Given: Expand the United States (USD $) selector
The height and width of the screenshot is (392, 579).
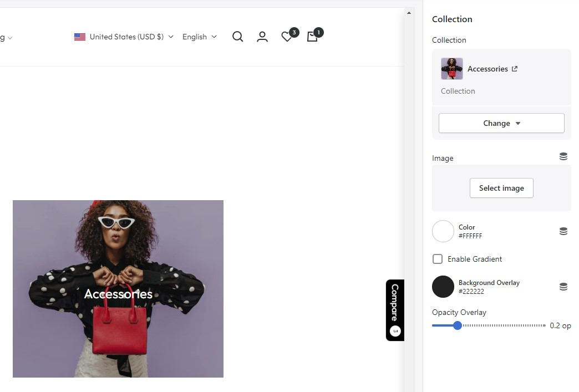Looking at the screenshot, I should point(124,37).
